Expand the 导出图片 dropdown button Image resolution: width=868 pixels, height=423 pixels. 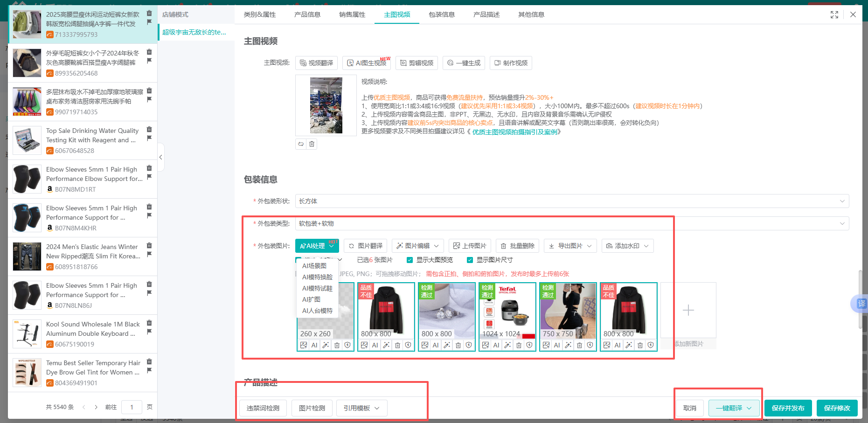[x=571, y=246]
